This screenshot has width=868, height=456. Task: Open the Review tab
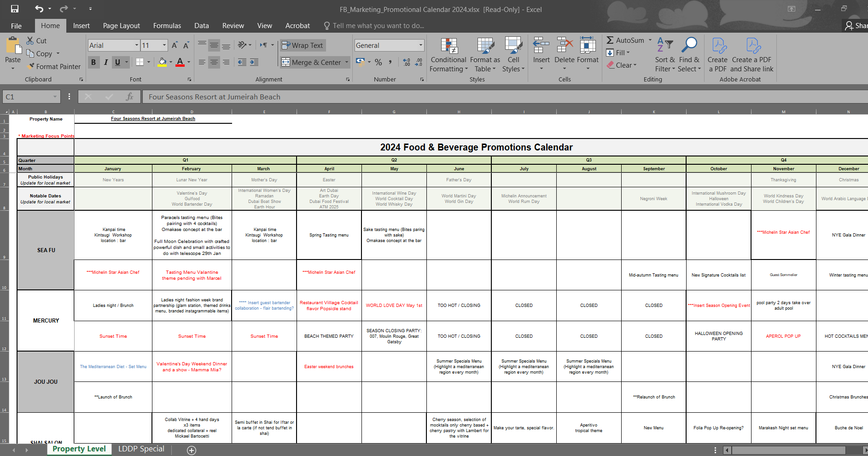(x=233, y=26)
